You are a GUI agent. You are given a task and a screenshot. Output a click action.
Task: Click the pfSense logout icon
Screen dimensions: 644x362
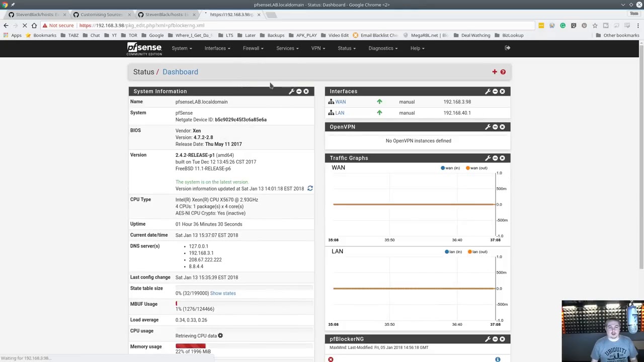(507, 48)
